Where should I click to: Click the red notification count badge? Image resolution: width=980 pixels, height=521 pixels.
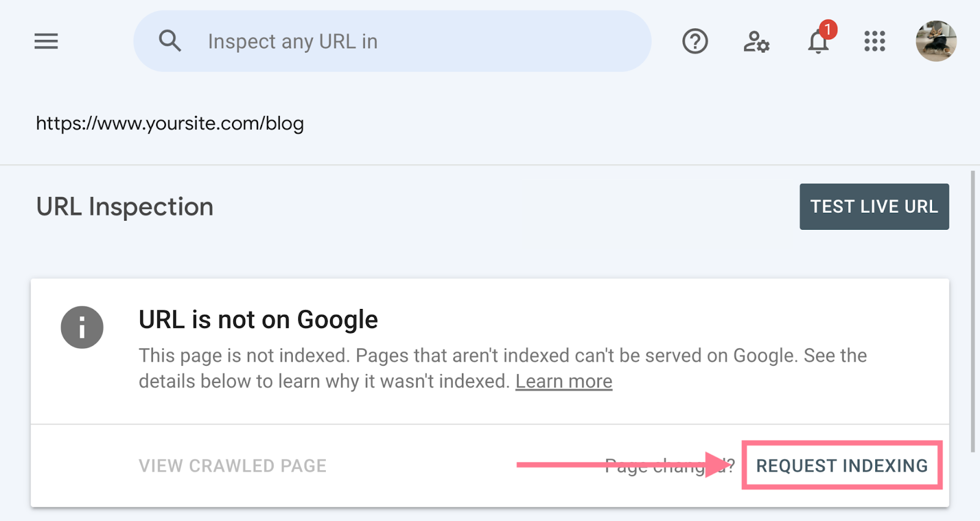coord(827,29)
